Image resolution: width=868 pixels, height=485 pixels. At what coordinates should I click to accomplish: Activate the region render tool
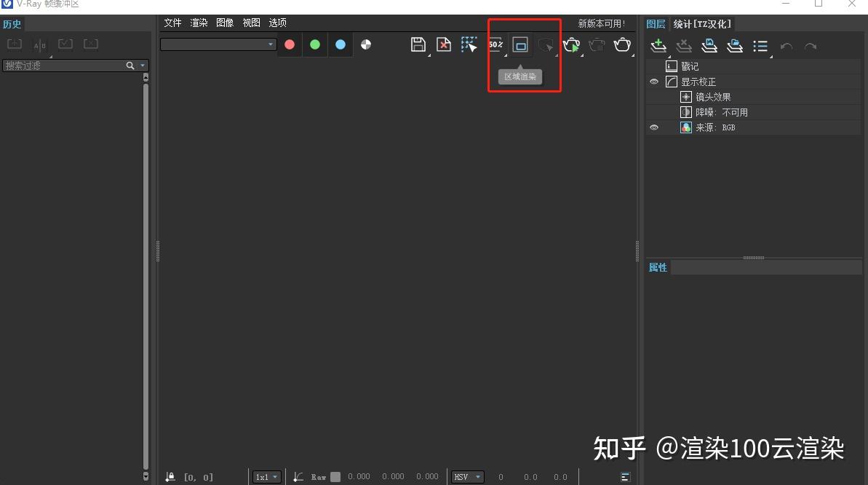(520, 44)
